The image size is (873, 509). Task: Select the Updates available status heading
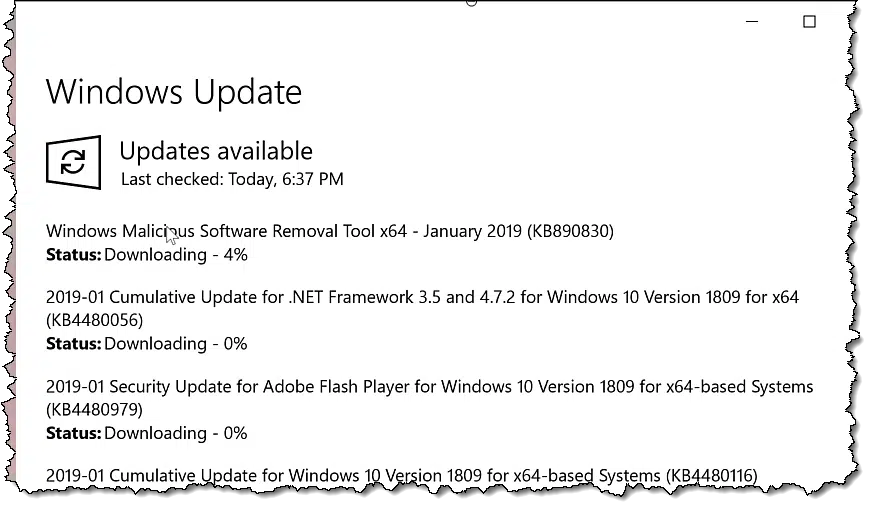[x=216, y=151]
